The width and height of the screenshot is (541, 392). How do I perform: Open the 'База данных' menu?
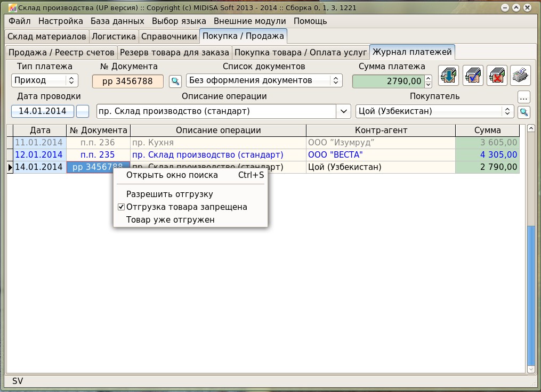tap(117, 21)
